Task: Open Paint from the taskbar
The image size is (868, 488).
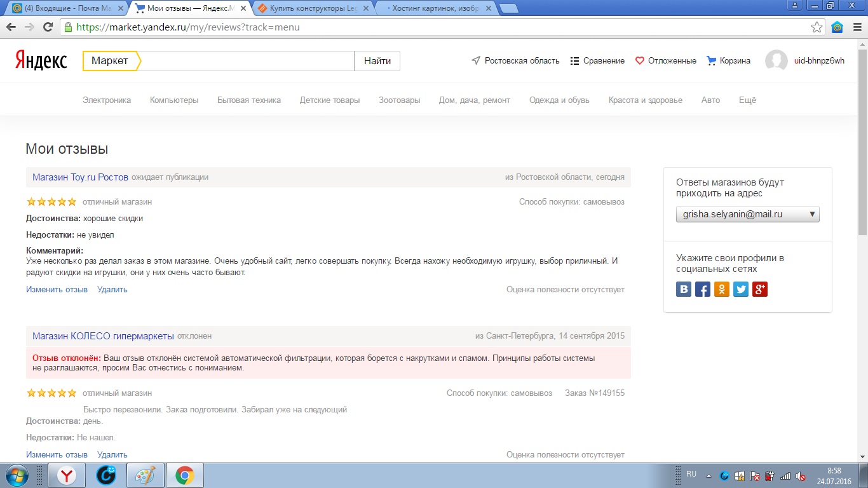Action: click(146, 475)
